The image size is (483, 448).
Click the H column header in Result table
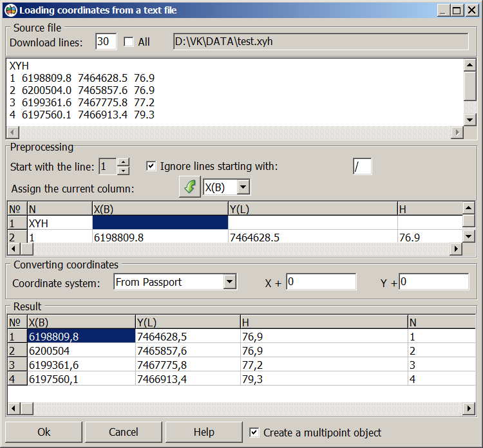click(x=323, y=322)
